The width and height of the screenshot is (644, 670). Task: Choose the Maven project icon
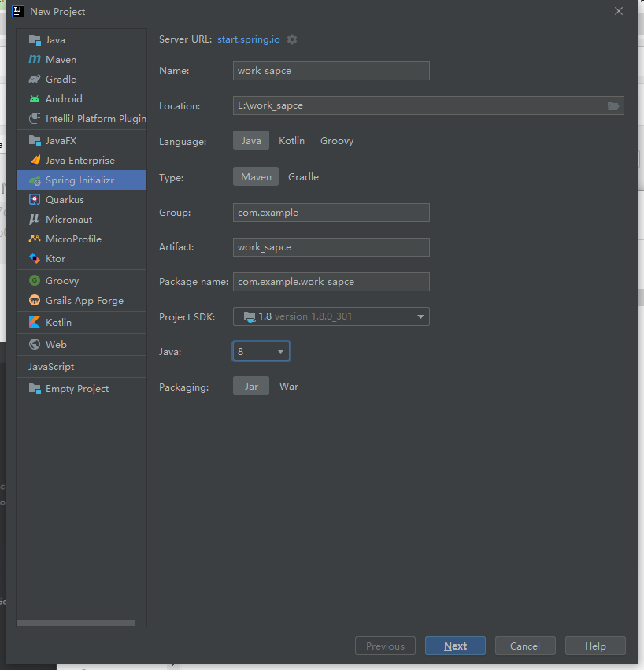pos(35,59)
